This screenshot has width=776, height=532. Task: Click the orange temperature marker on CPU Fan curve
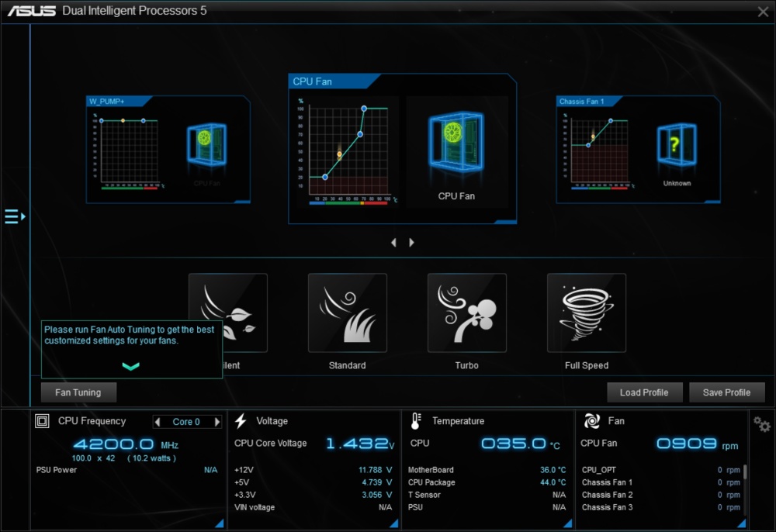[340, 154]
